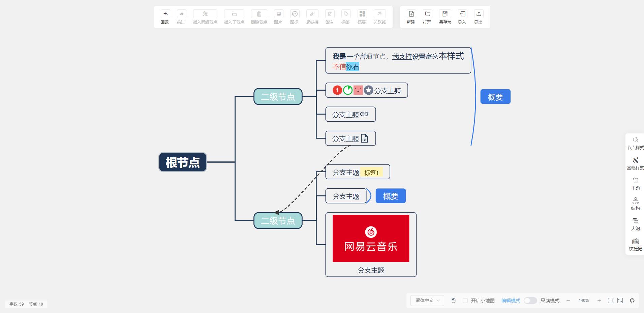
Task: Open the 结构 structure panel
Action: pos(636,204)
